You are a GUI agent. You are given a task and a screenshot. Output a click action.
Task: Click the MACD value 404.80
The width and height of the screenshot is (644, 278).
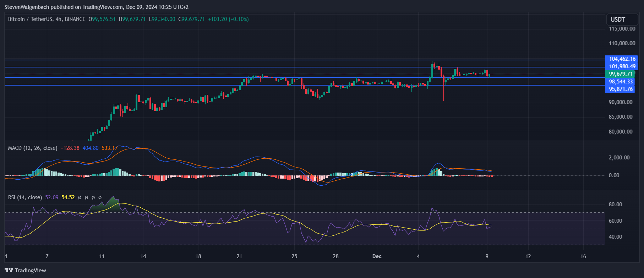tap(91, 148)
